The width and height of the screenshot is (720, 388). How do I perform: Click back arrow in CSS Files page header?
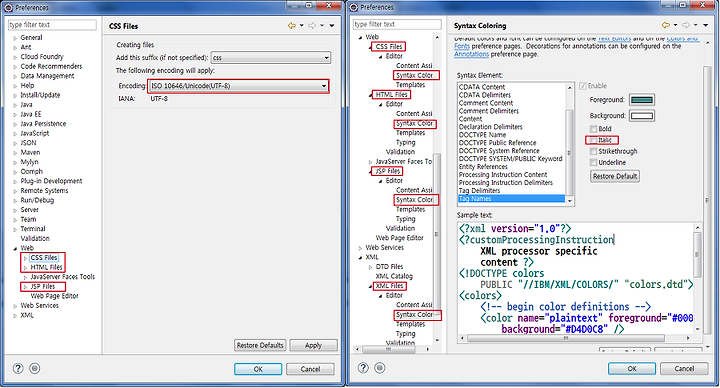pos(292,26)
